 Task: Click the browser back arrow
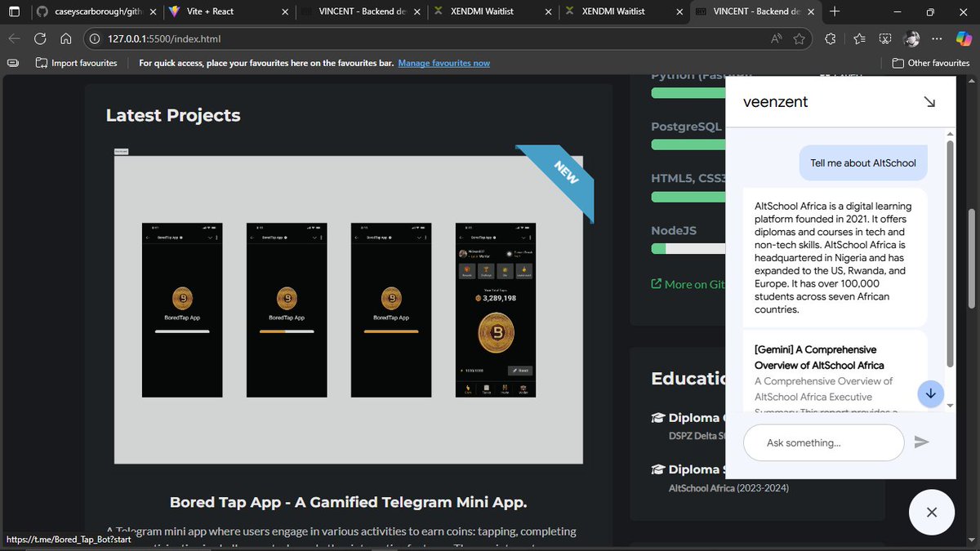tap(14, 38)
